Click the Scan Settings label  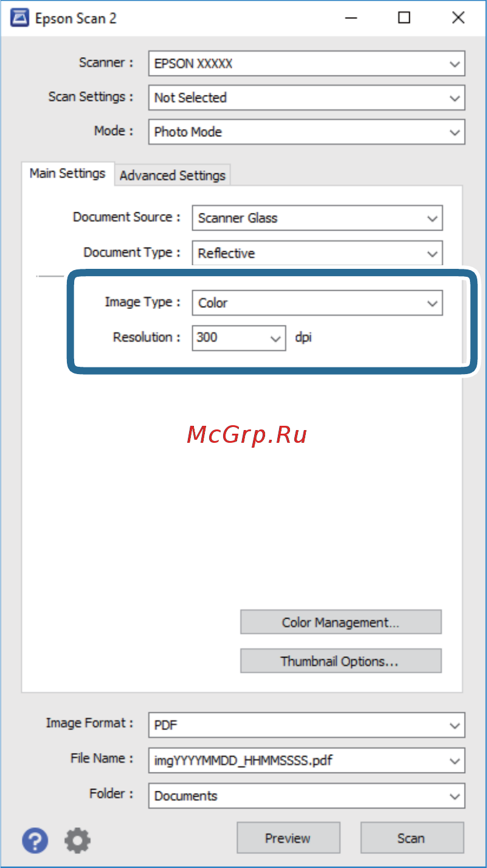pos(91,97)
